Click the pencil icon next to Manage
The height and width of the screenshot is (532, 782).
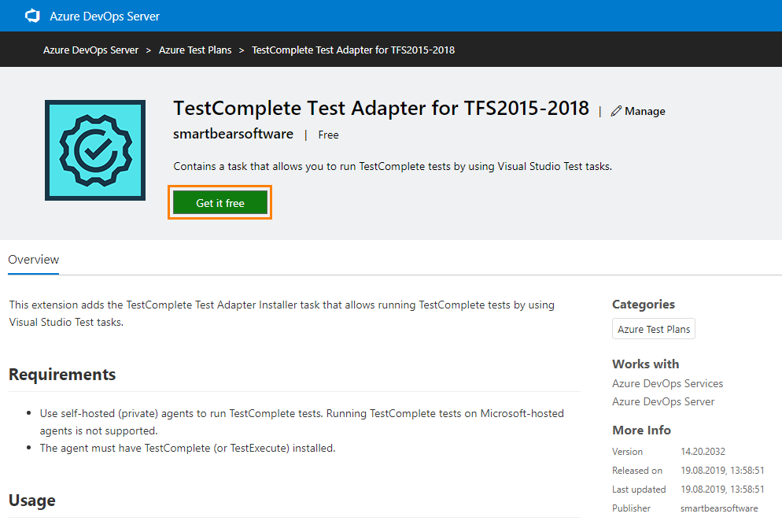616,111
